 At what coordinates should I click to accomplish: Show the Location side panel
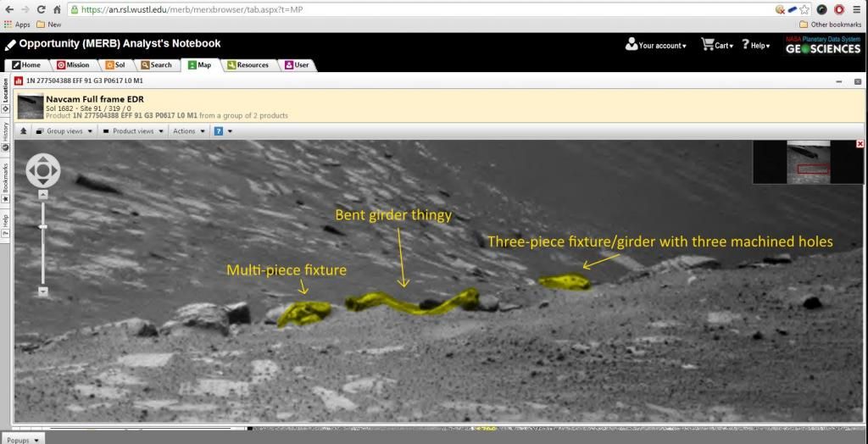click(x=5, y=91)
